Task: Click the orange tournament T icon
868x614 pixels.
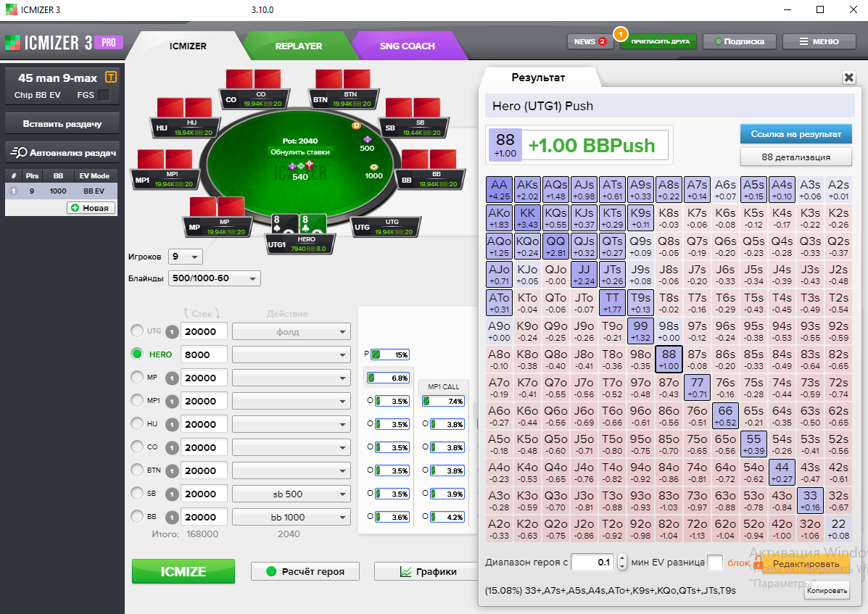Action: (x=111, y=78)
